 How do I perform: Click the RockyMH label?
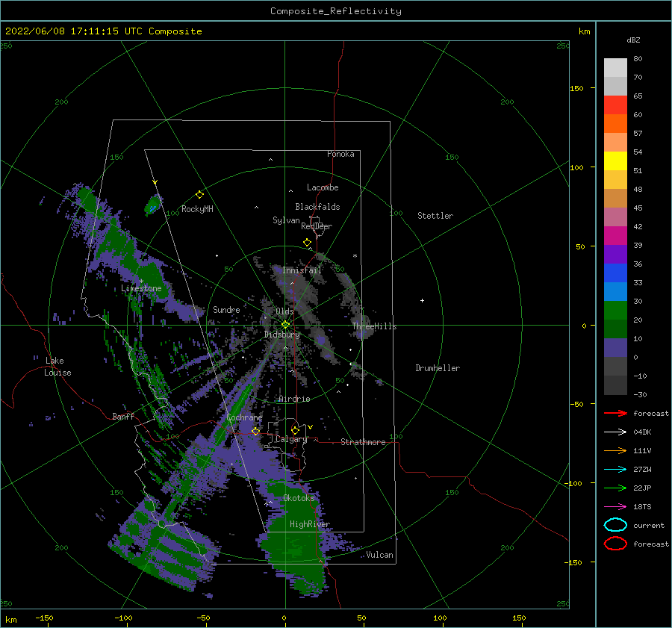(197, 209)
